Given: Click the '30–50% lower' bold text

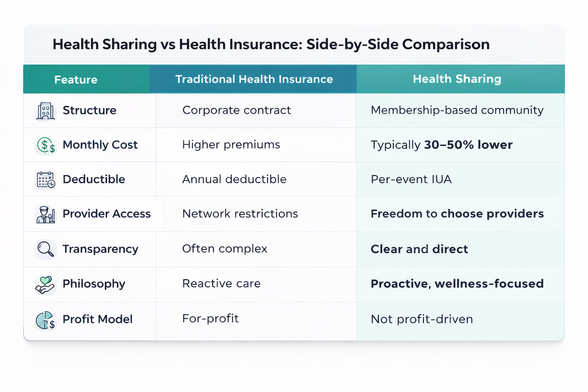Looking at the screenshot, I should (x=468, y=145).
